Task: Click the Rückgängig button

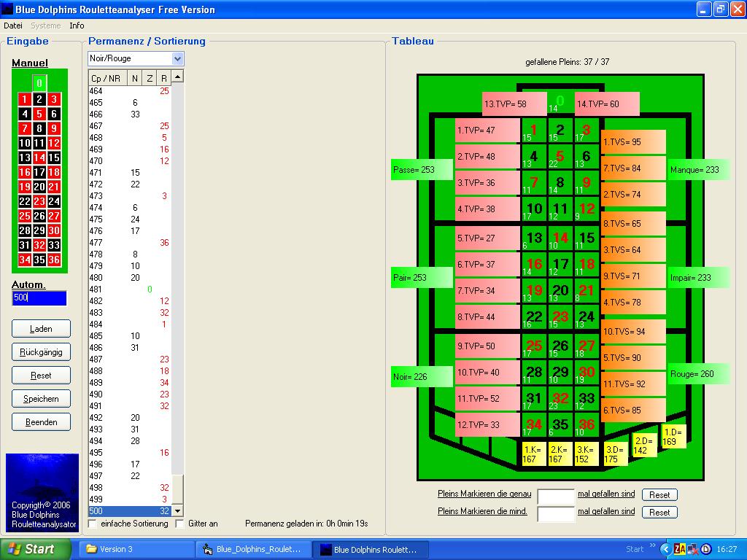Action: pos(41,352)
